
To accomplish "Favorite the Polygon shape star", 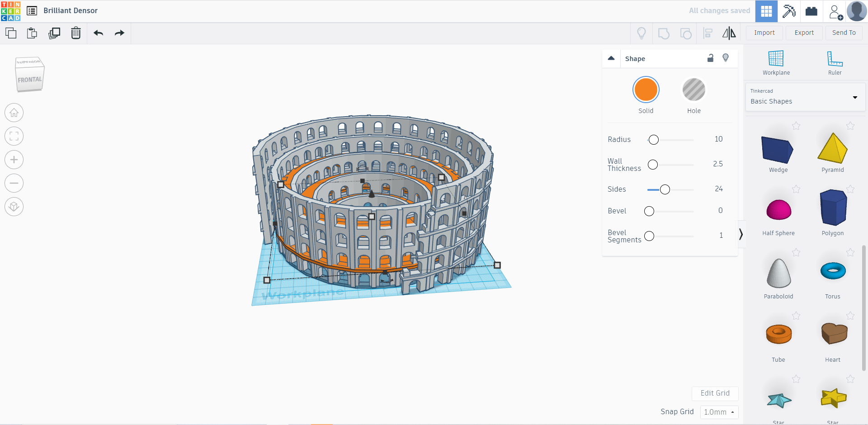I will coord(850,189).
